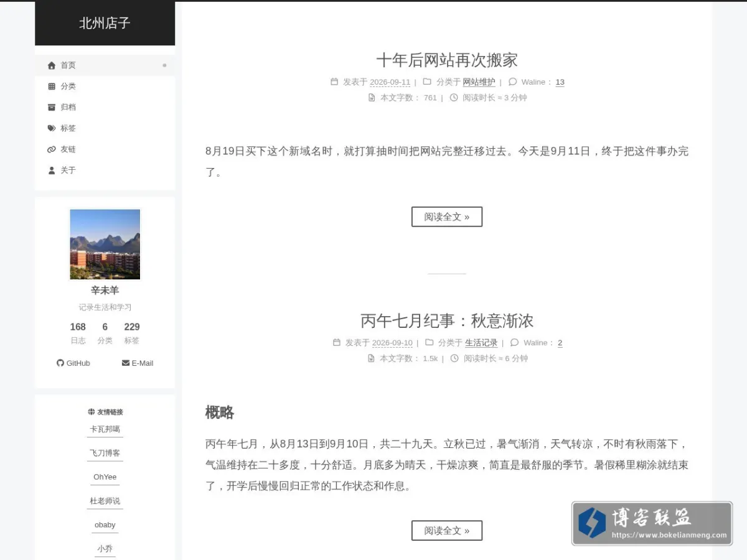Click the 2026-09-11 publish date

pyautogui.click(x=390, y=82)
